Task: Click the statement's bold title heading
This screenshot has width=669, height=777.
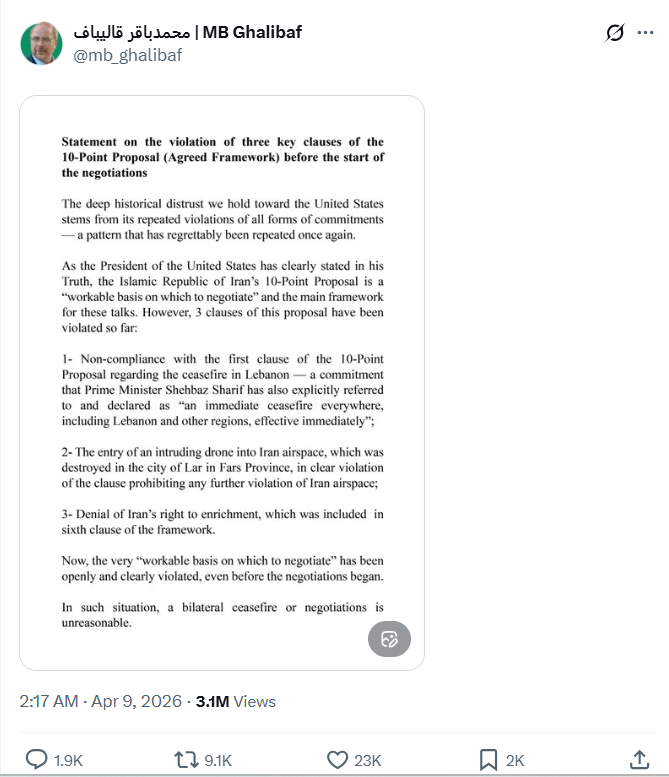Action: point(222,157)
